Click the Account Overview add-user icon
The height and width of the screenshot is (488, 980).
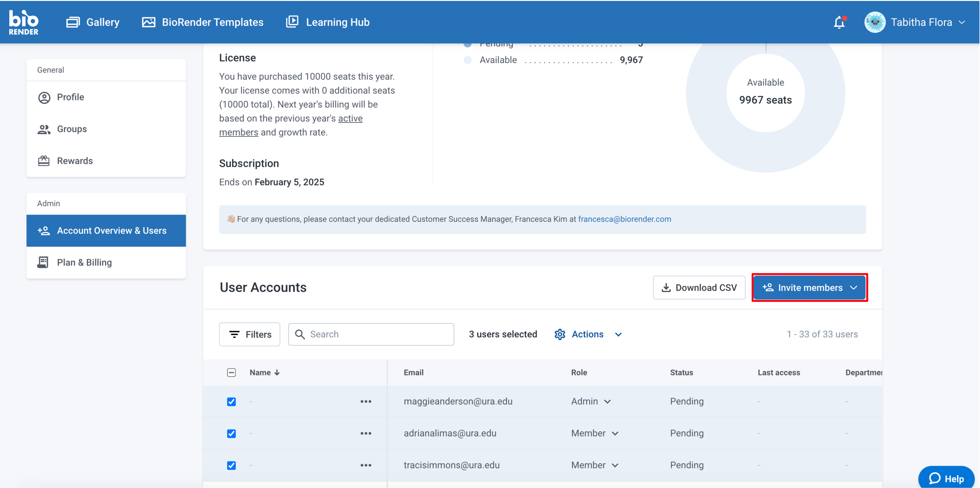pyautogui.click(x=44, y=231)
